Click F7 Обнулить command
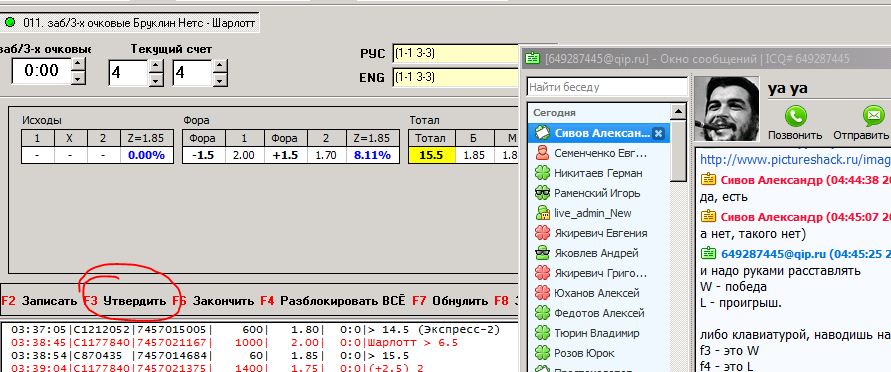The width and height of the screenshot is (891, 372). click(x=449, y=301)
